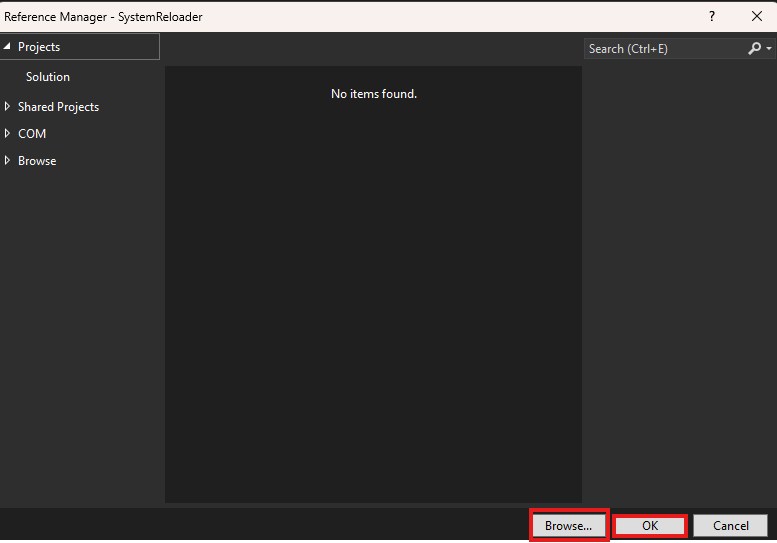
Task: Collapse the Projects category arrow
Action: coord(8,47)
